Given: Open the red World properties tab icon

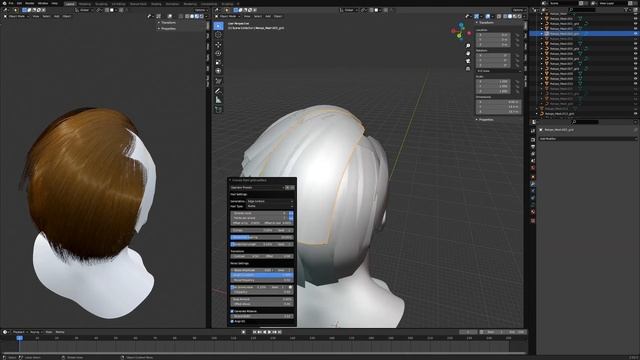Looking at the screenshot, I should [x=533, y=168].
